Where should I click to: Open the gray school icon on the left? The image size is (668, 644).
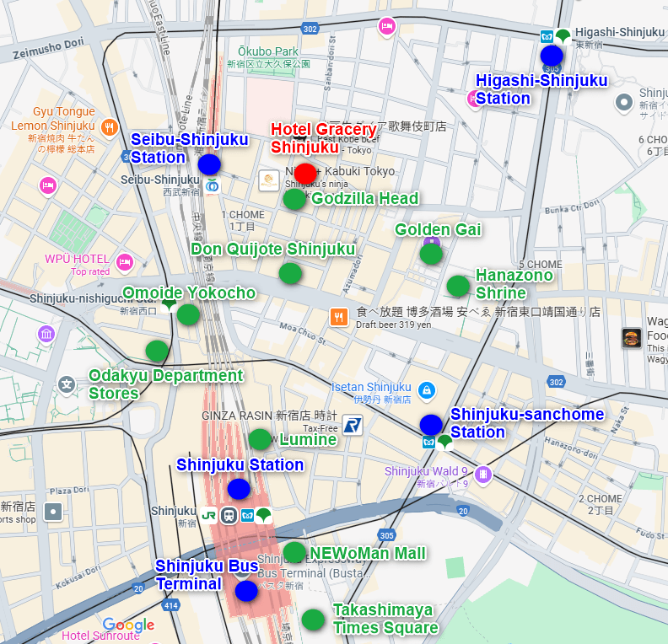(x=67, y=385)
